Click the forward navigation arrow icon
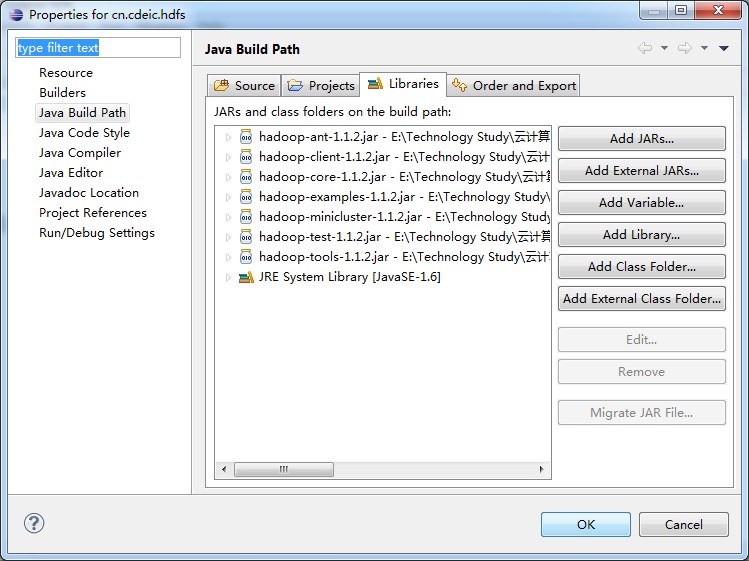This screenshot has height=561, width=749. tap(685, 48)
